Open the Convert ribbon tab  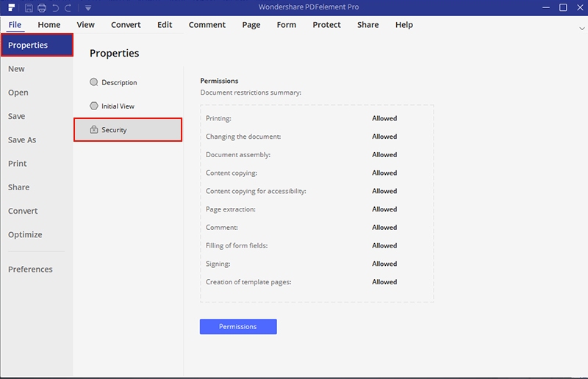pos(126,25)
